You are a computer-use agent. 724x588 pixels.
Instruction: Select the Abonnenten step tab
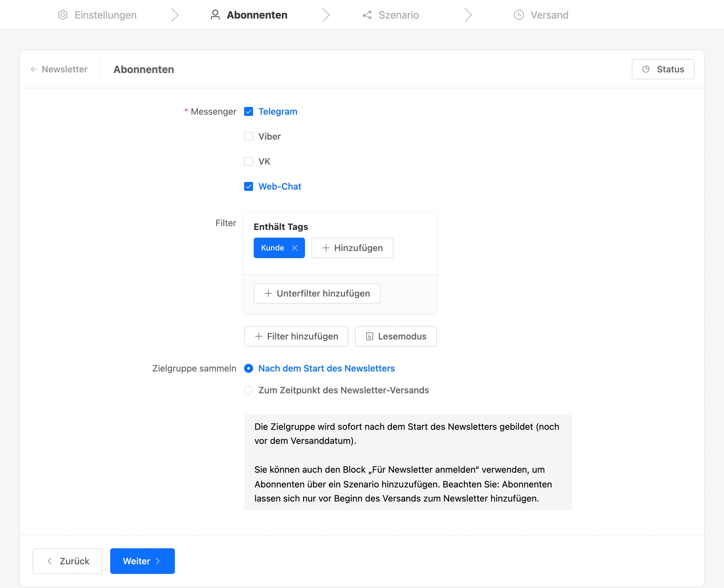[249, 15]
